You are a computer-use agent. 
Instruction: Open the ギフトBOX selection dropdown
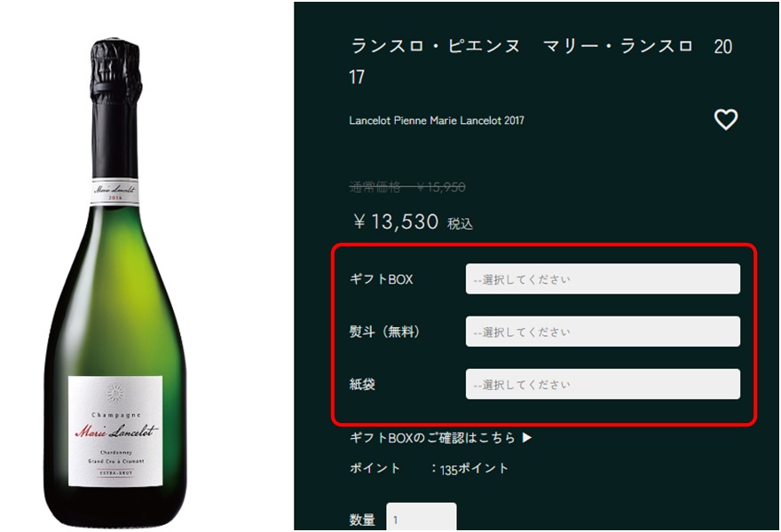tap(603, 278)
